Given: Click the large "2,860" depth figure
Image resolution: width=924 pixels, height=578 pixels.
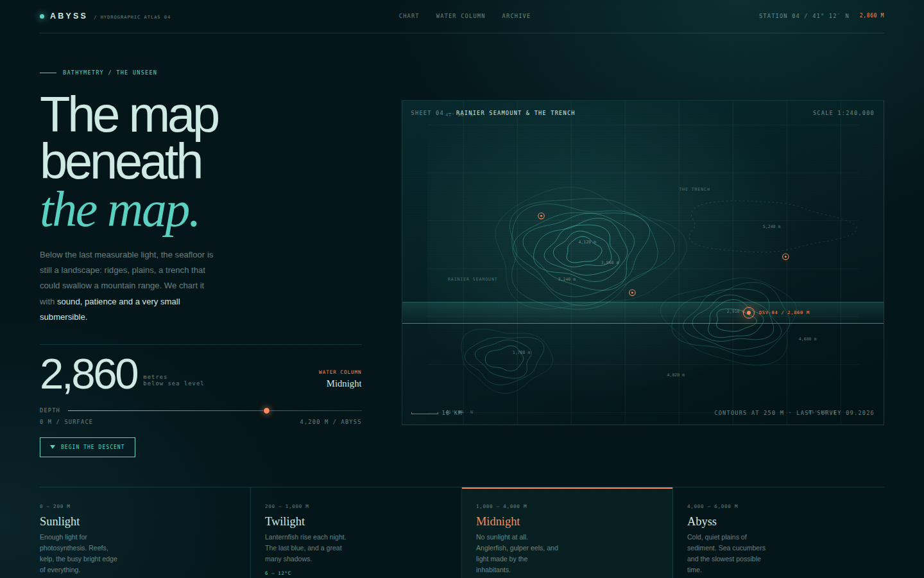Looking at the screenshot, I should pos(89,374).
